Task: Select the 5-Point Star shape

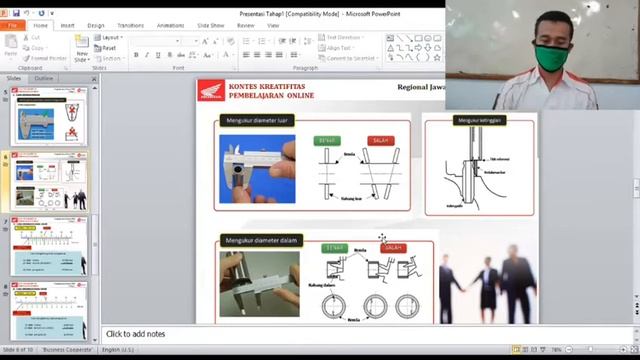Action: [437, 58]
